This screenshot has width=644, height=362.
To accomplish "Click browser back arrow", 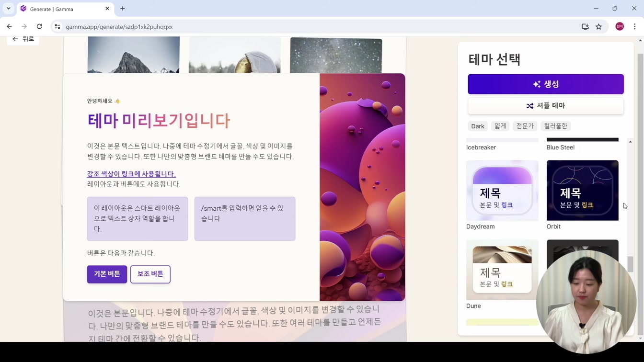I will [10, 27].
